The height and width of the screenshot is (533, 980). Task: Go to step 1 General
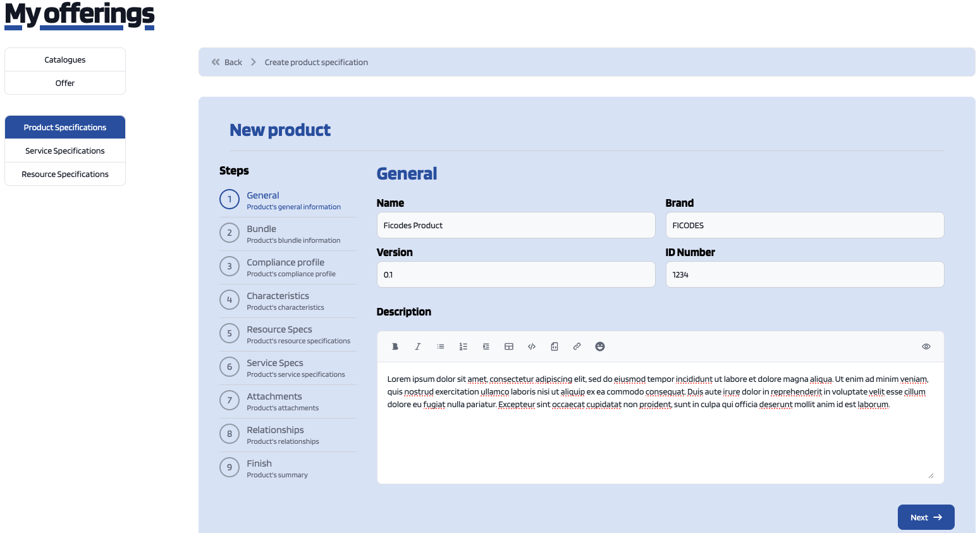288,200
